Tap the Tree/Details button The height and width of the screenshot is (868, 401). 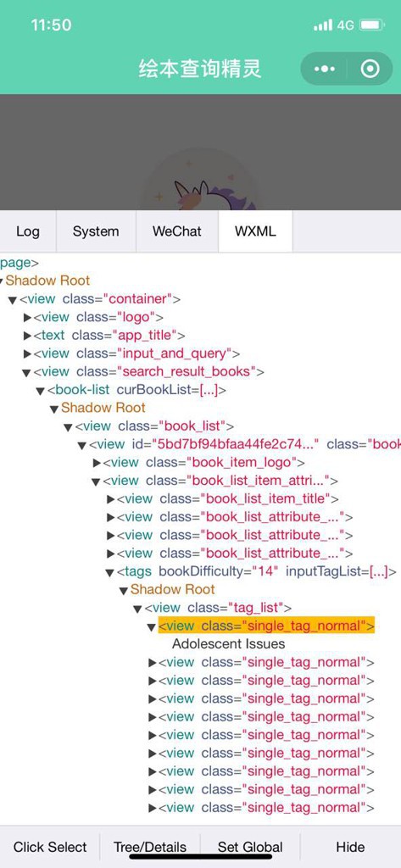[149, 847]
